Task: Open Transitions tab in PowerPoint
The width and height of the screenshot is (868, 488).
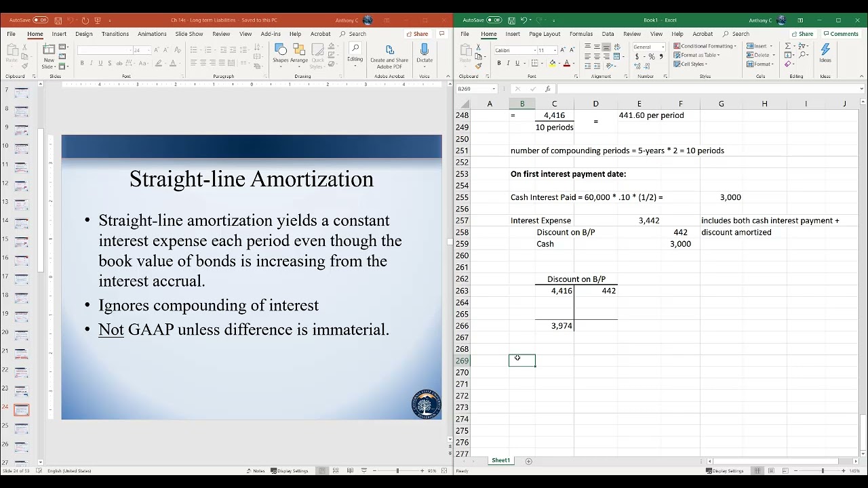Action: click(x=115, y=34)
